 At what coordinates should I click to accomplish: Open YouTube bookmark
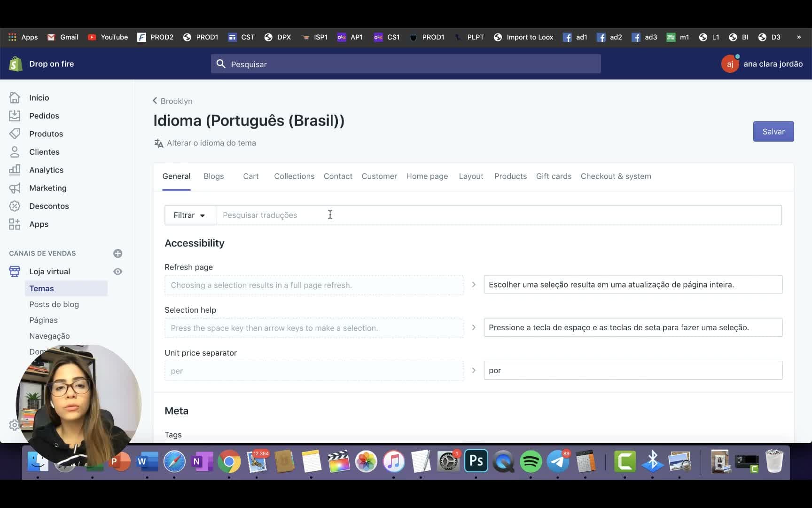click(108, 37)
